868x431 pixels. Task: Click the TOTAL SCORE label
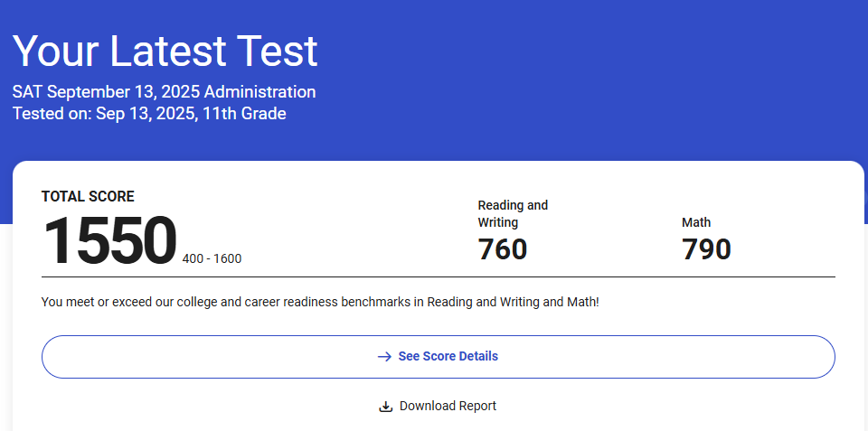[88, 197]
